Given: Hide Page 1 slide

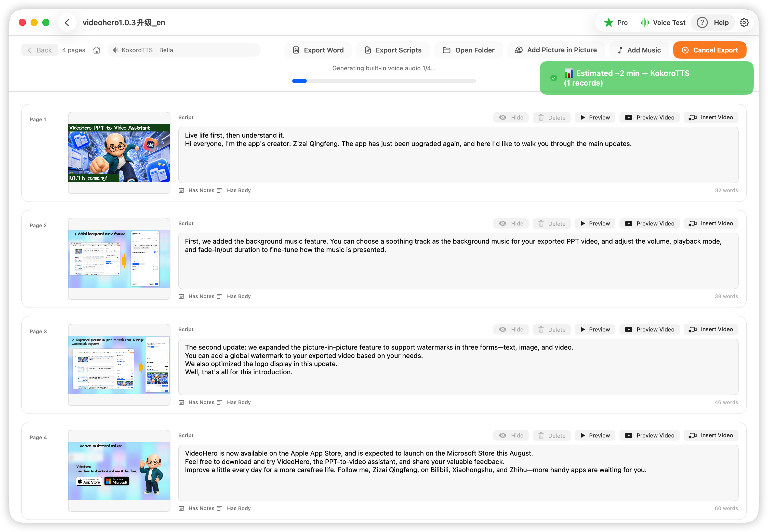Looking at the screenshot, I should click(x=511, y=117).
